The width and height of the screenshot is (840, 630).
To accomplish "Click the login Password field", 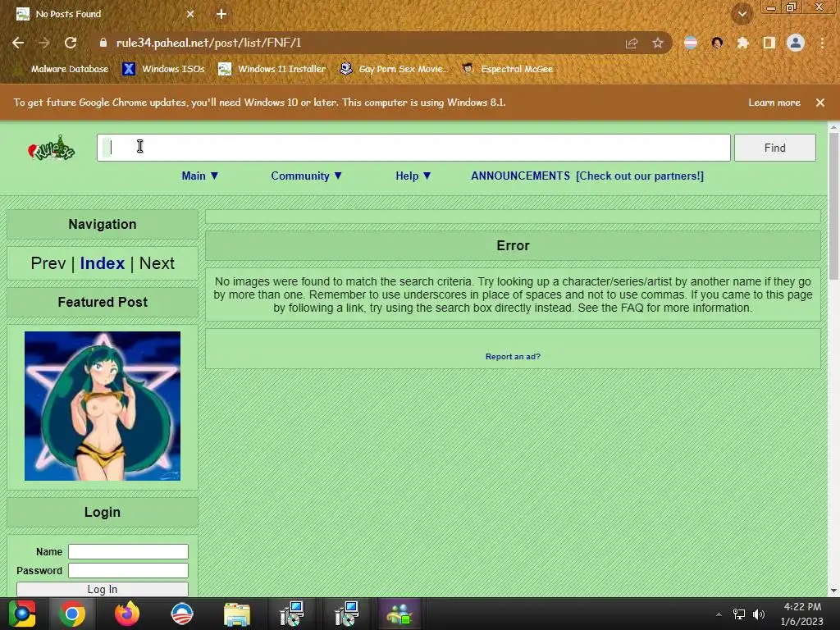I will [128, 571].
